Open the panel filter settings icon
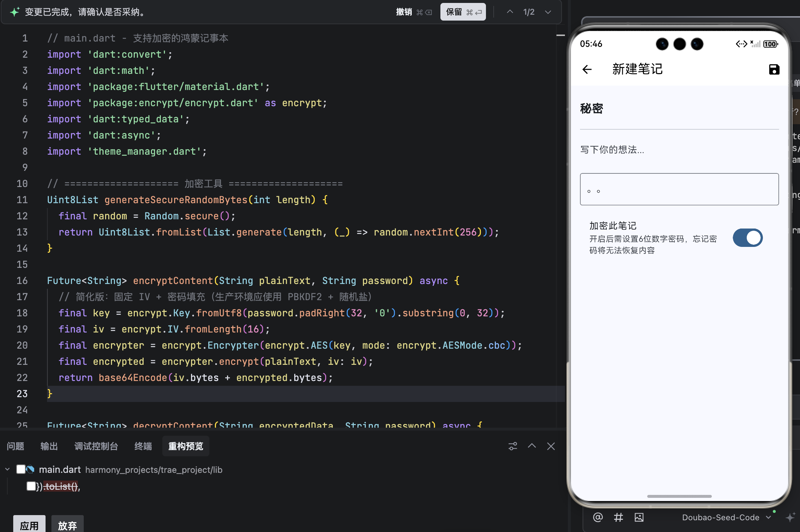800x532 pixels. [512, 446]
